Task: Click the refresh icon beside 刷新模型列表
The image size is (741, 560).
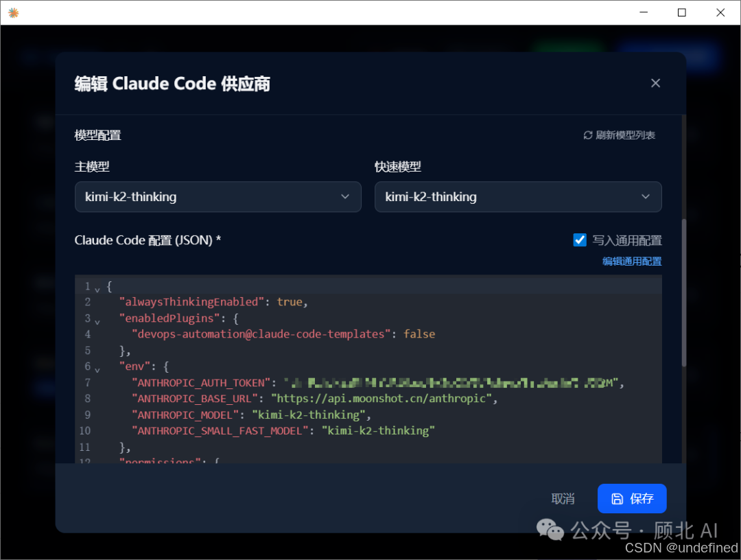Action: pos(588,136)
